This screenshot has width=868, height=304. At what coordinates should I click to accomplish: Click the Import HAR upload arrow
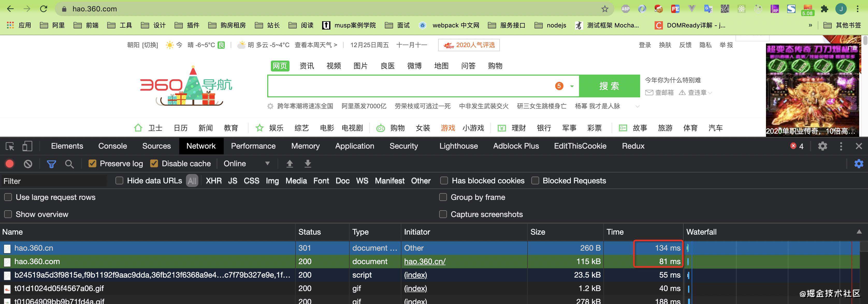[290, 164]
